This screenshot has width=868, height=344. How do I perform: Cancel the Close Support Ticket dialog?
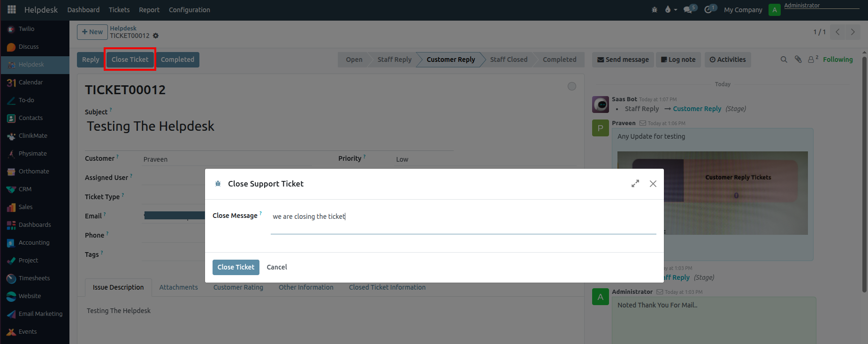(277, 267)
